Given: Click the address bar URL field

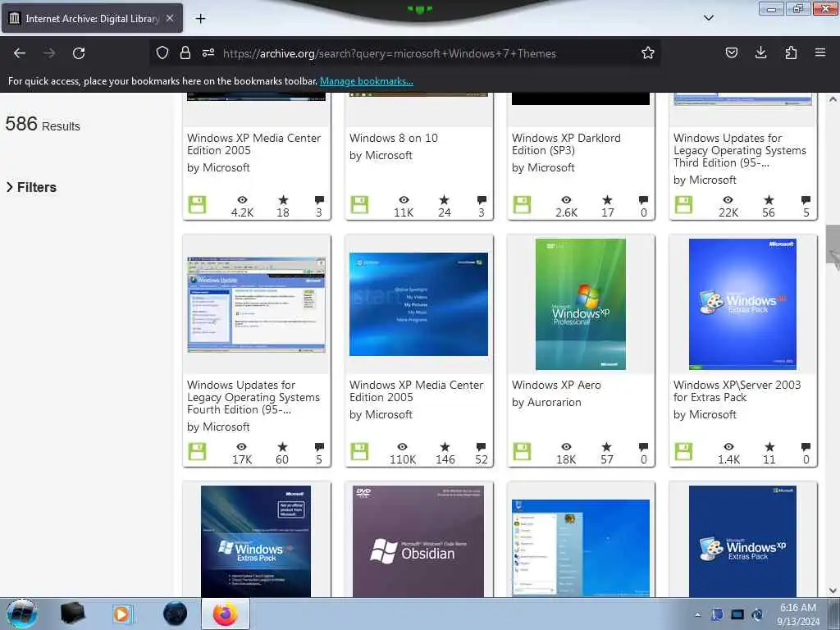Looking at the screenshot, I should tap(407, 53).
